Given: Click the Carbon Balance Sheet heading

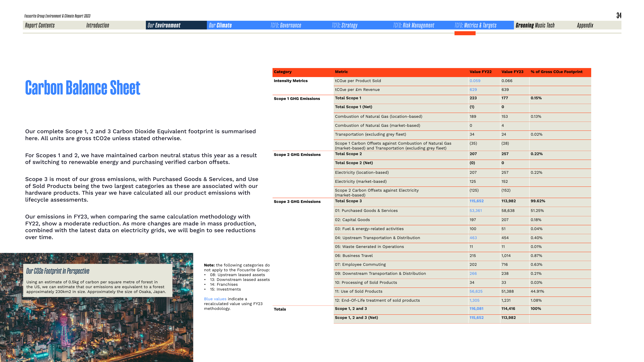Looking at the screenshot, I should click(x=83, y=88).
